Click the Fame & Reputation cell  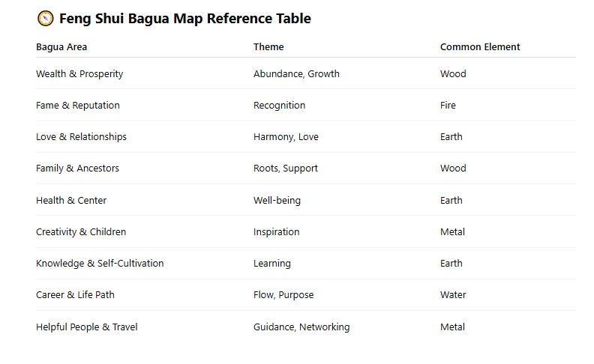[78, 105]
